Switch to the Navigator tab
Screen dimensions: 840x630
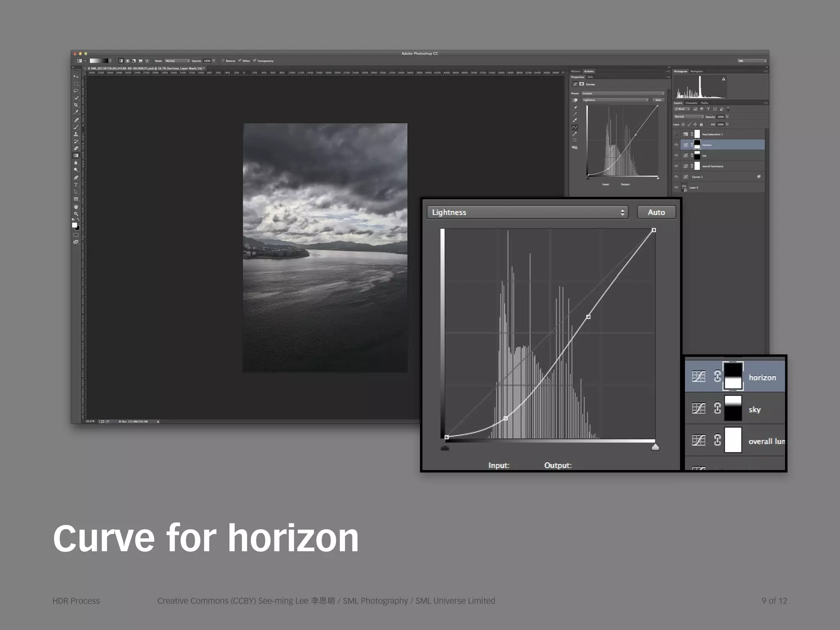[696, 71]
